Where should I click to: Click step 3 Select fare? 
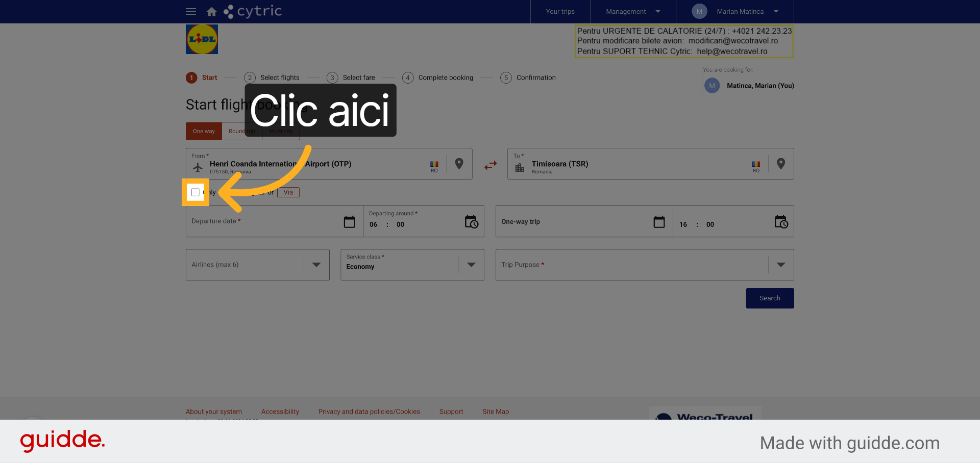click(351, 78)
